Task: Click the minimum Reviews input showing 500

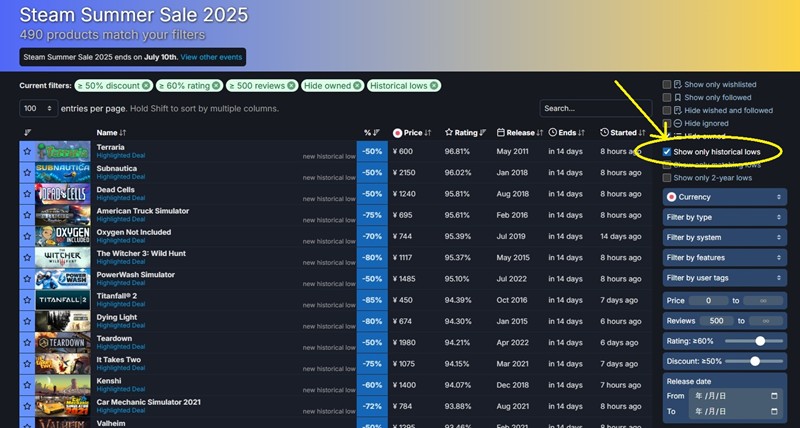Action: 716,321
